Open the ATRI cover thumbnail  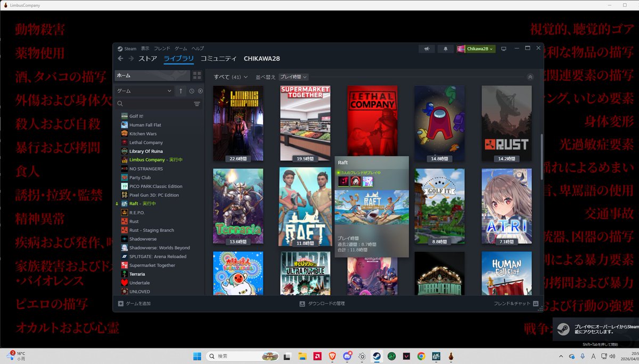tap(506, 206)
